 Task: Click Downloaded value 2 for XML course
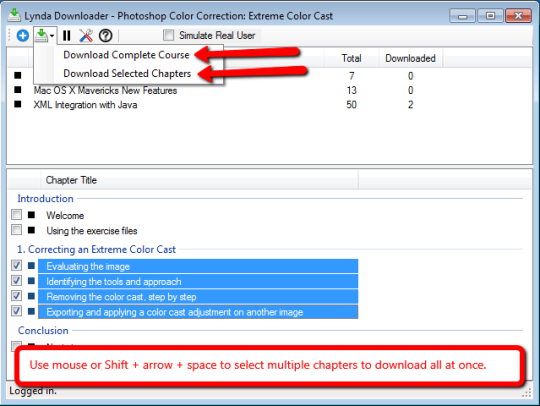click(x=411, y=105)
